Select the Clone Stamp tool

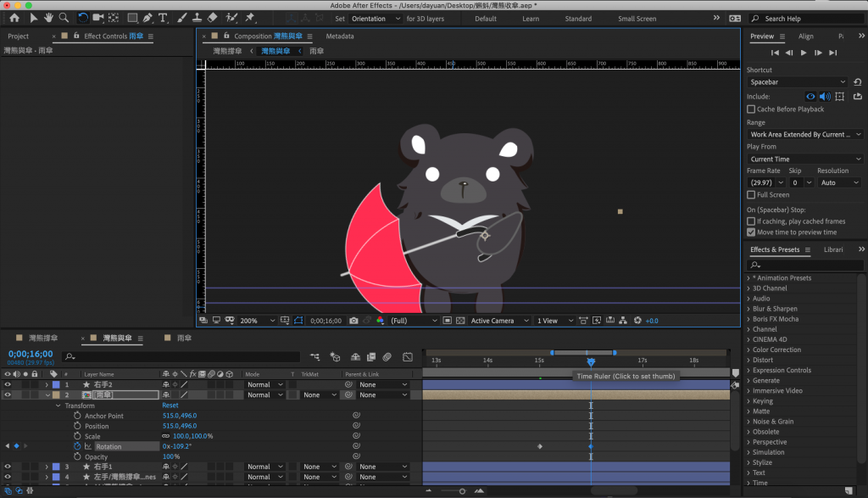click(197, 19)
